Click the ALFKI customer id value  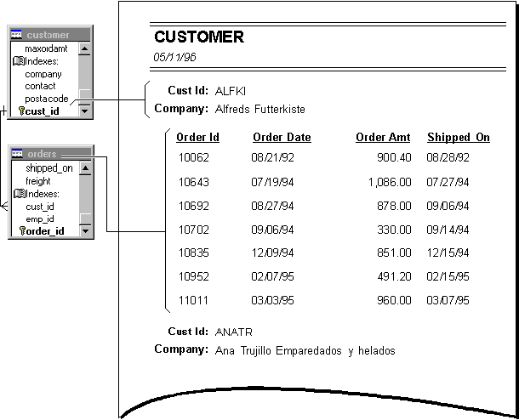[x=229, y=90]
